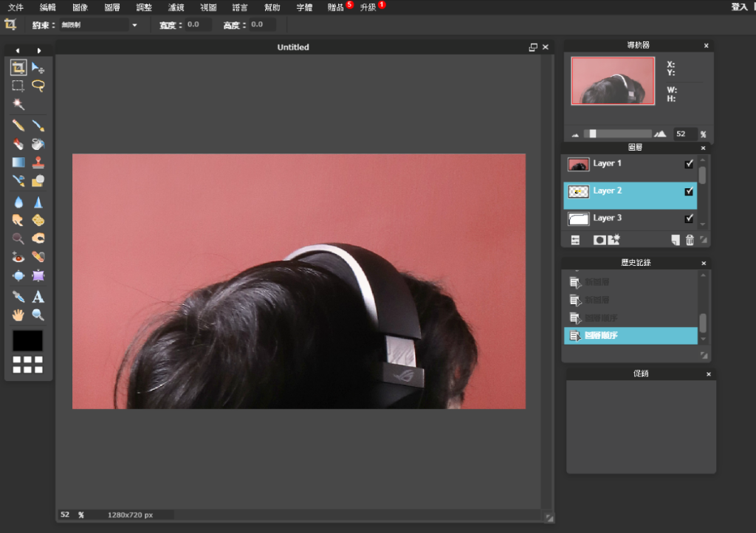Open layer styles from the layers panel
756x533 pixels.
pos(614,239)
